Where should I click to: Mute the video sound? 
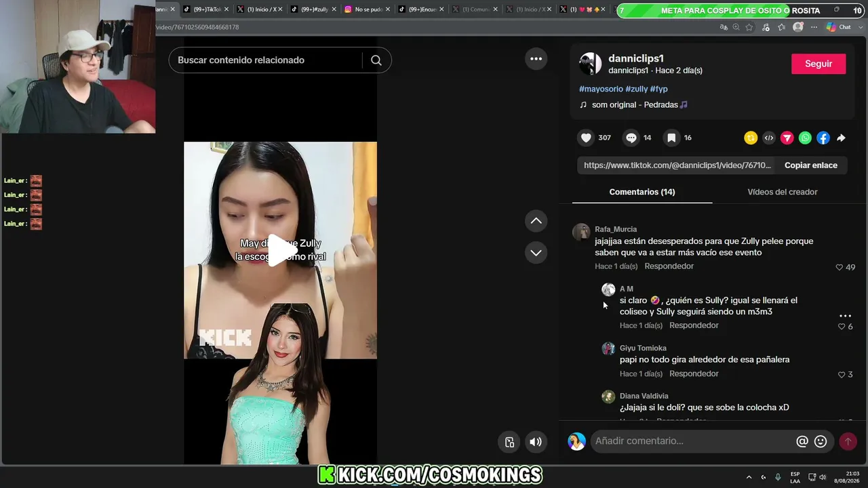(536, 442)
